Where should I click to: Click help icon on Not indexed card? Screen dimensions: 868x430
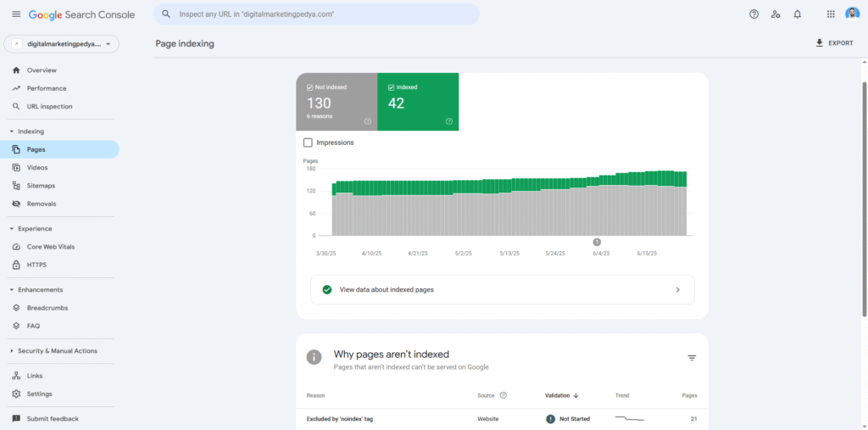(368, 121)
